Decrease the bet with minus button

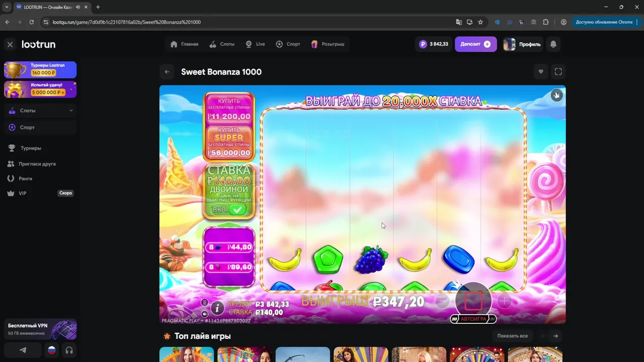442,301
